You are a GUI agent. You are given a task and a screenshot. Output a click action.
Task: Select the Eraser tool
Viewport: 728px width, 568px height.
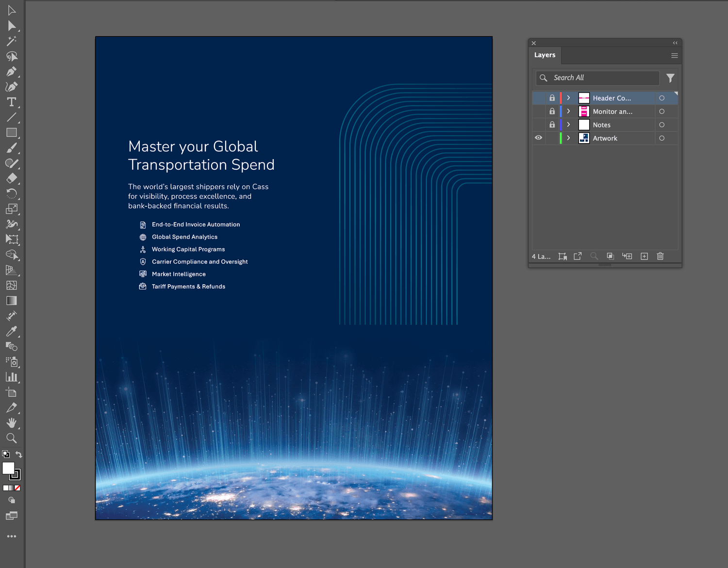pos(12,179)
